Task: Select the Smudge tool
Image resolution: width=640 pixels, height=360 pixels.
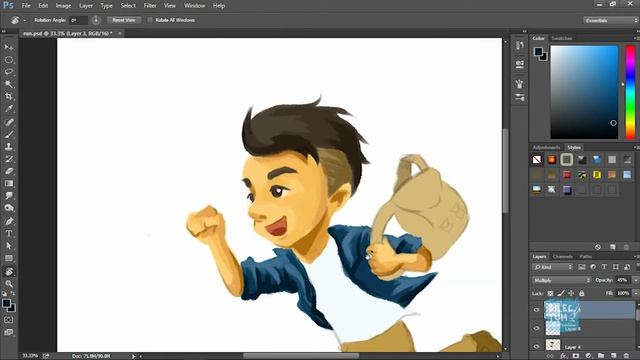Action: tap(9, 196)
